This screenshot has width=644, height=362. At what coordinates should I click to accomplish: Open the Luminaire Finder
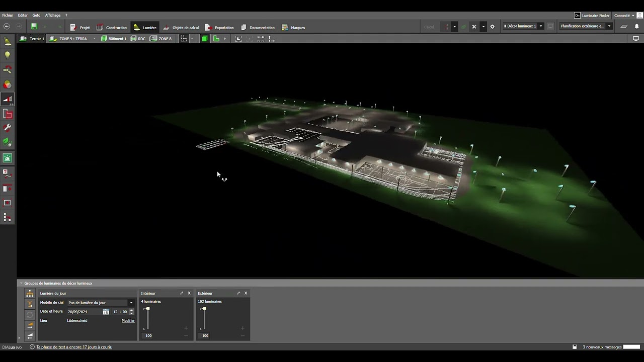click(x=592, y=16)
